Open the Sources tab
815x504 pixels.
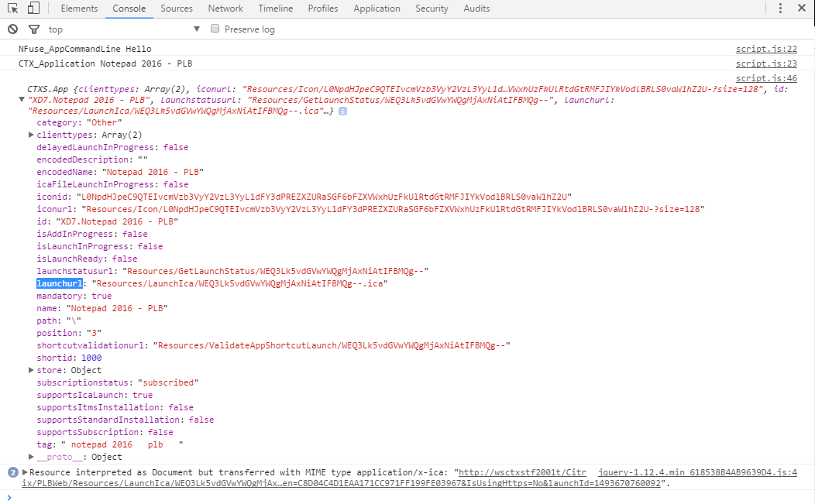(177, 9)
